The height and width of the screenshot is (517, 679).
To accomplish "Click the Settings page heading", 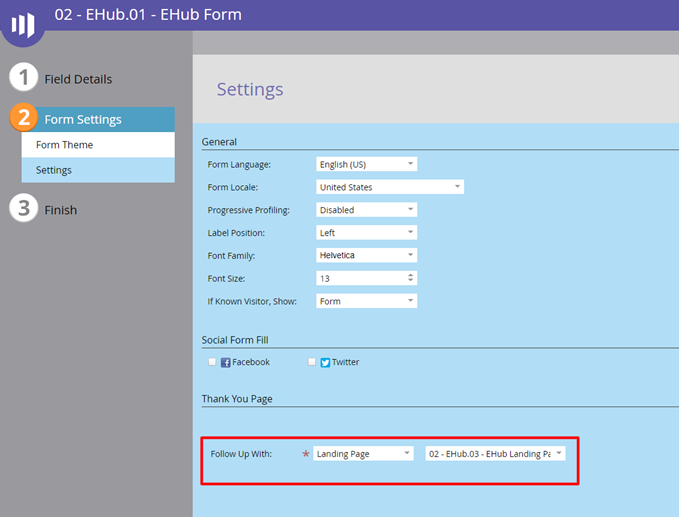I will [250, 89].
